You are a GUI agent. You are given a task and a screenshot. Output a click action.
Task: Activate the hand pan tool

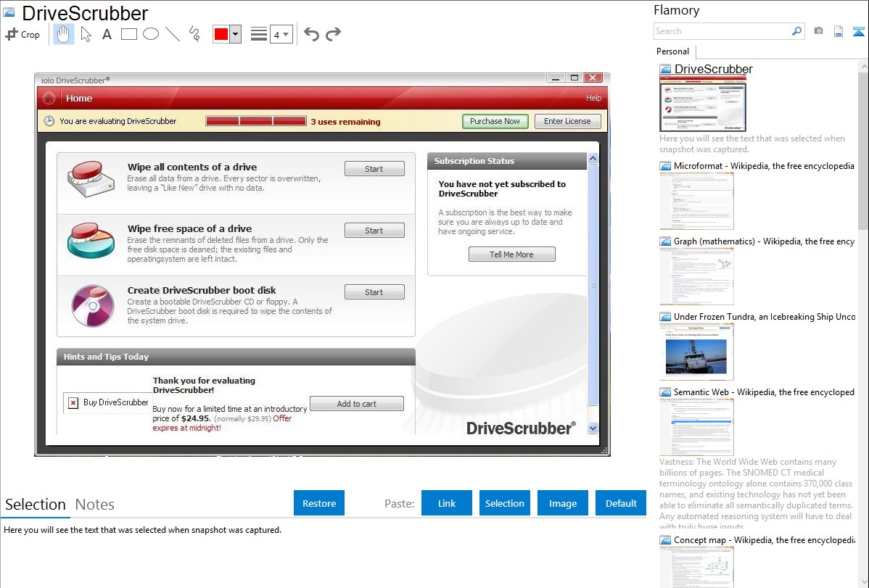[x=64, y=34]
